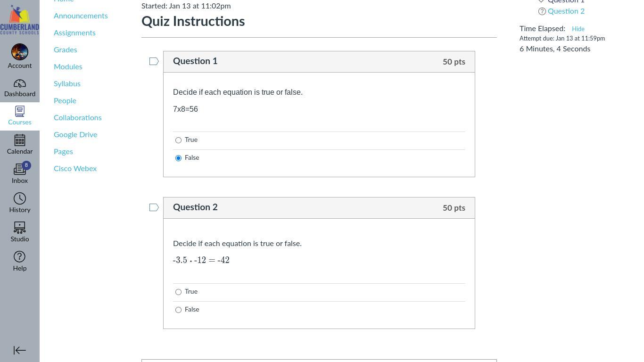Select False for Question 2

[178, 310]
